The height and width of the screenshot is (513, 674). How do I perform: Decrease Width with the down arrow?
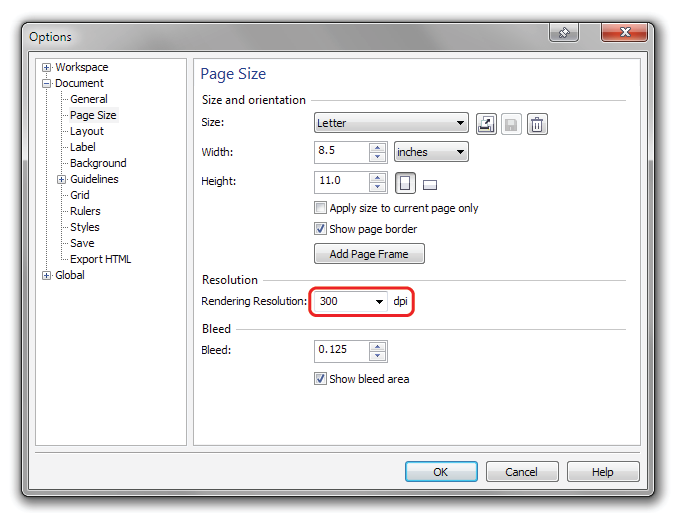(x=377, y=157)
